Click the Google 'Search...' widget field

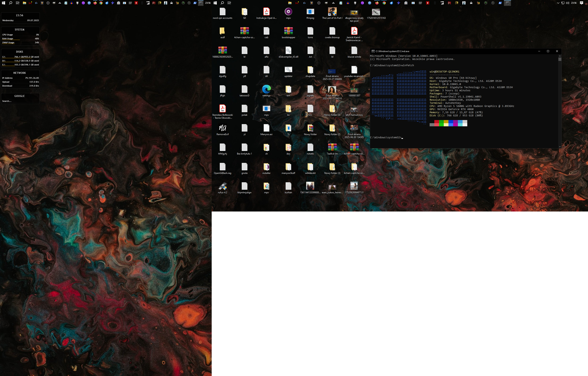coord(20,101)
